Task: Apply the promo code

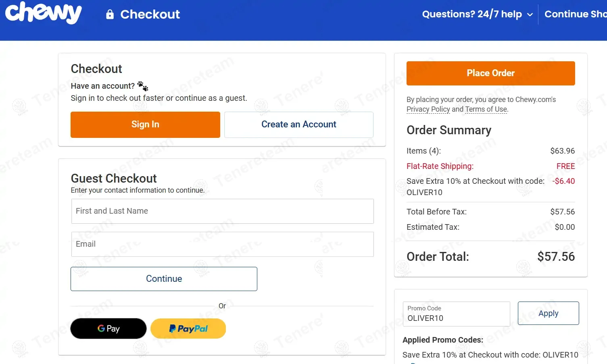Action: (x=548, y=313)
